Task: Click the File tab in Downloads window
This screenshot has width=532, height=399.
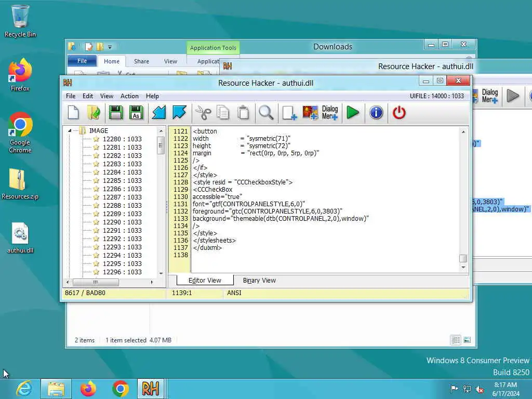Action: (82, 61)
